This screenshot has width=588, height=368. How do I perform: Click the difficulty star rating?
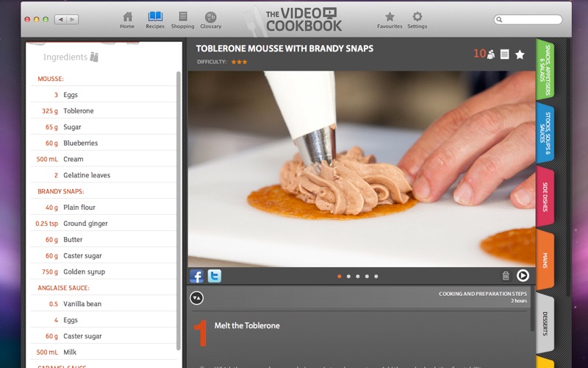point(239,62)
